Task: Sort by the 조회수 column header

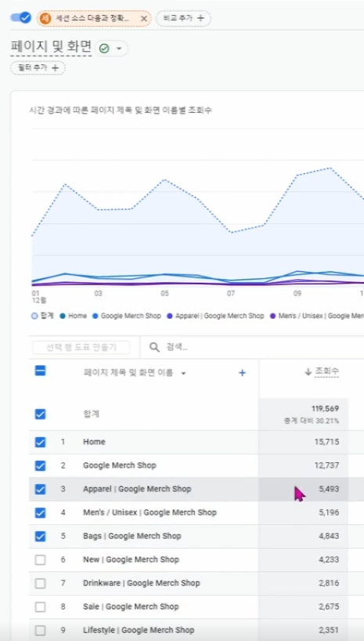Action: point(326,371)
